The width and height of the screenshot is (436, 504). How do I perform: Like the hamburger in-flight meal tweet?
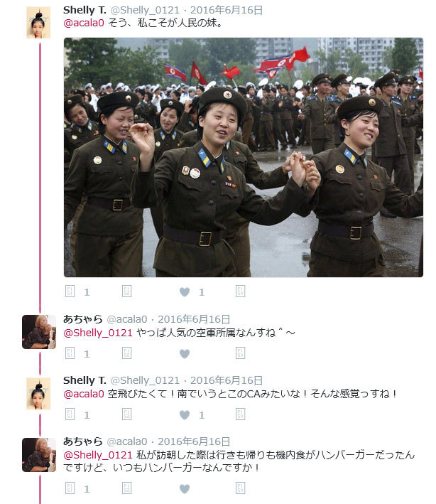click(185, 489)
